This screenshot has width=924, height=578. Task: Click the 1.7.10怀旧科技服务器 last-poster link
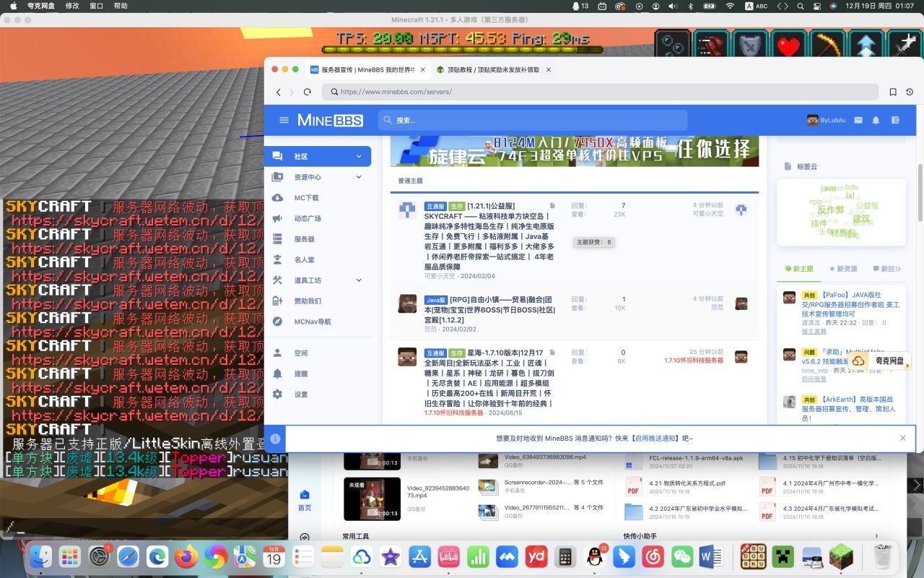click(x=694, y=361)
